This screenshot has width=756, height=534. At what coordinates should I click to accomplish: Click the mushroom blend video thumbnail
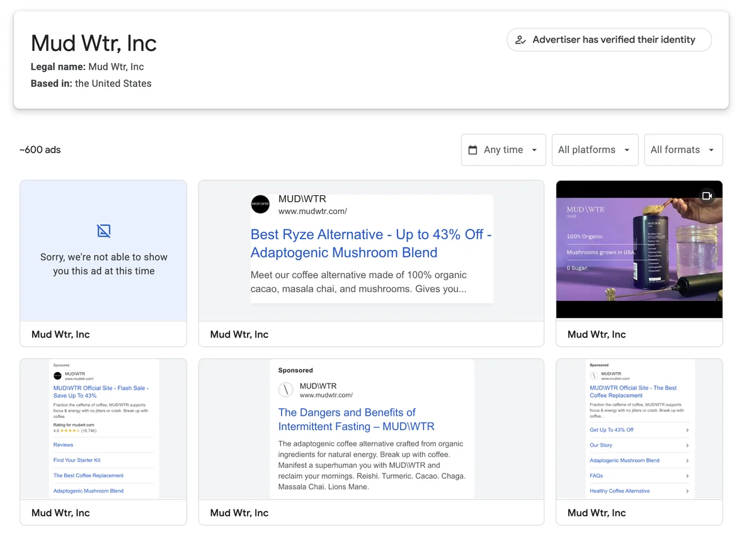[639, 249]
